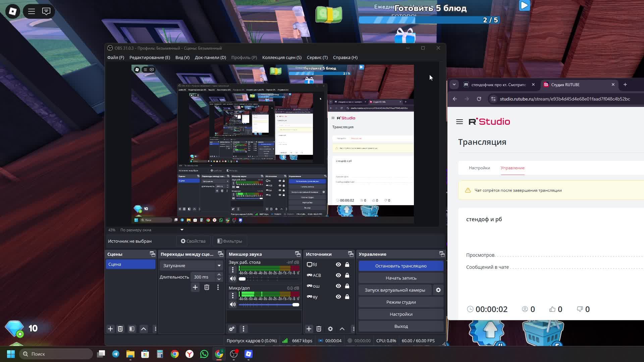Open virtual camera settings gear

tap(438, 290)
